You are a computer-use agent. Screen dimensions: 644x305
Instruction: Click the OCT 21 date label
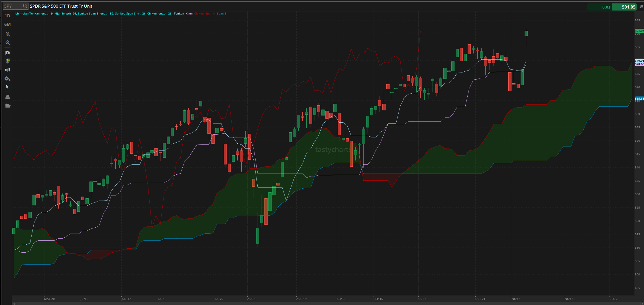tap(480, 299)
